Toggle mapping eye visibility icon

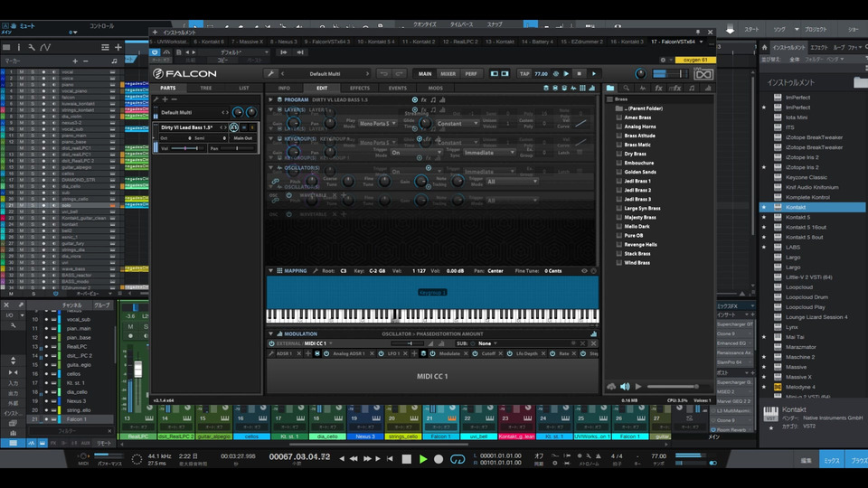coord(584,271)
